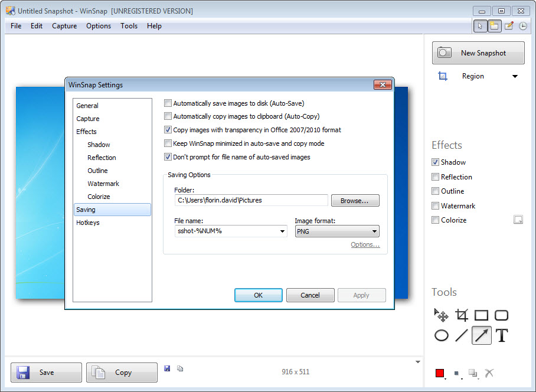Enable Automatically save images to disk
The width and height of the screenshot is (536, 392).
click(168, 103)
